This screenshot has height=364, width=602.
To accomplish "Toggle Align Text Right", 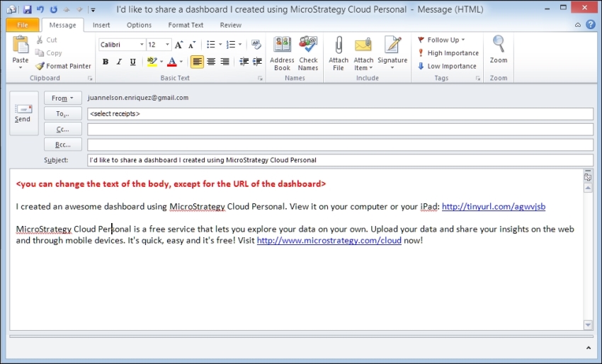I will click(x=225, y=62).
